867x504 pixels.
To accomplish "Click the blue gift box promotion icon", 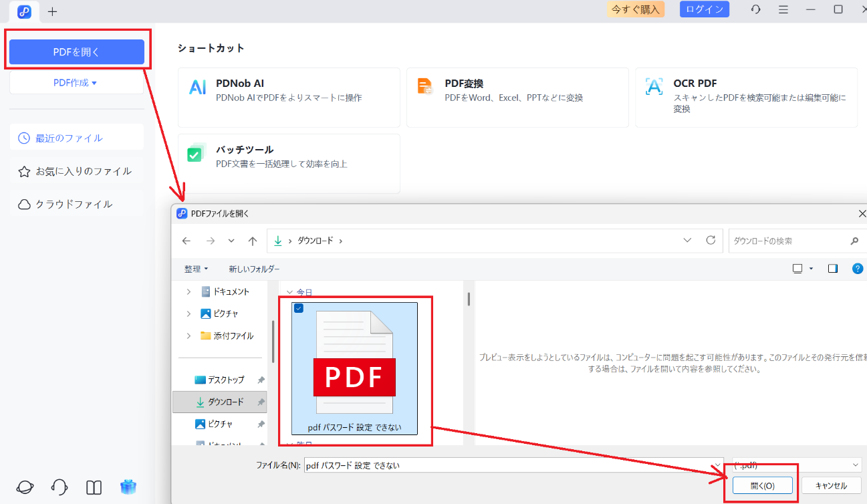I will click(128, 487).
